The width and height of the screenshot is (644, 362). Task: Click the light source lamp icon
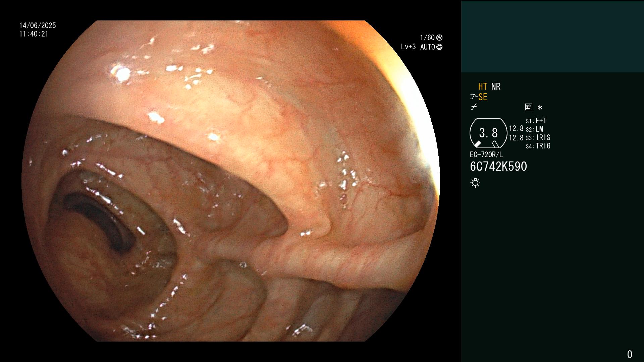[x=475, y=183]
